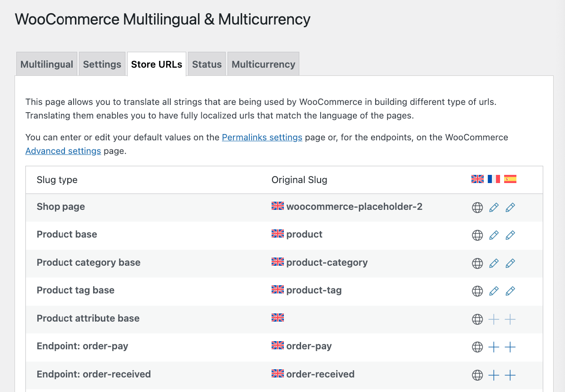565x392 pixels.
Task: Click the Slug type column header
Action: point(57,180)
